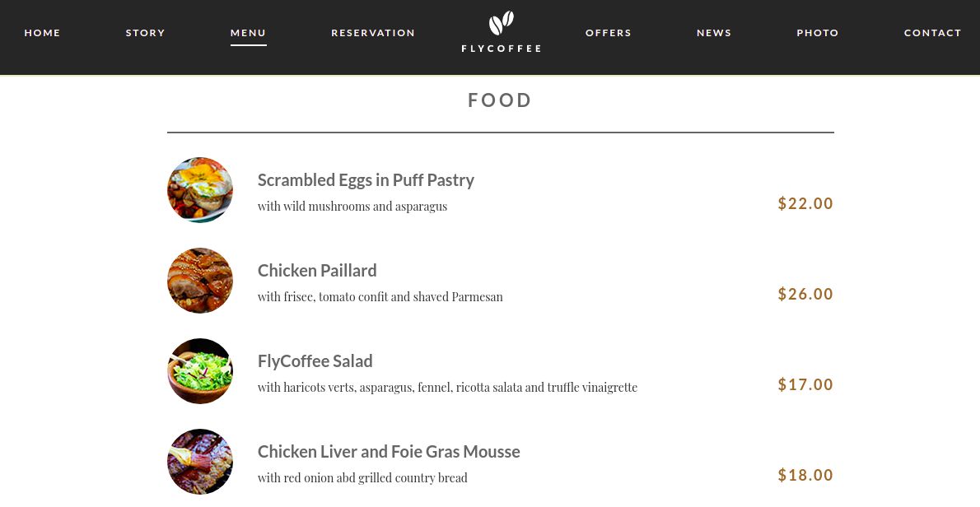Image resolution: width=980 pixels, height=507 pixels.
Task: Click the $22.00 price
Action: 805,203
